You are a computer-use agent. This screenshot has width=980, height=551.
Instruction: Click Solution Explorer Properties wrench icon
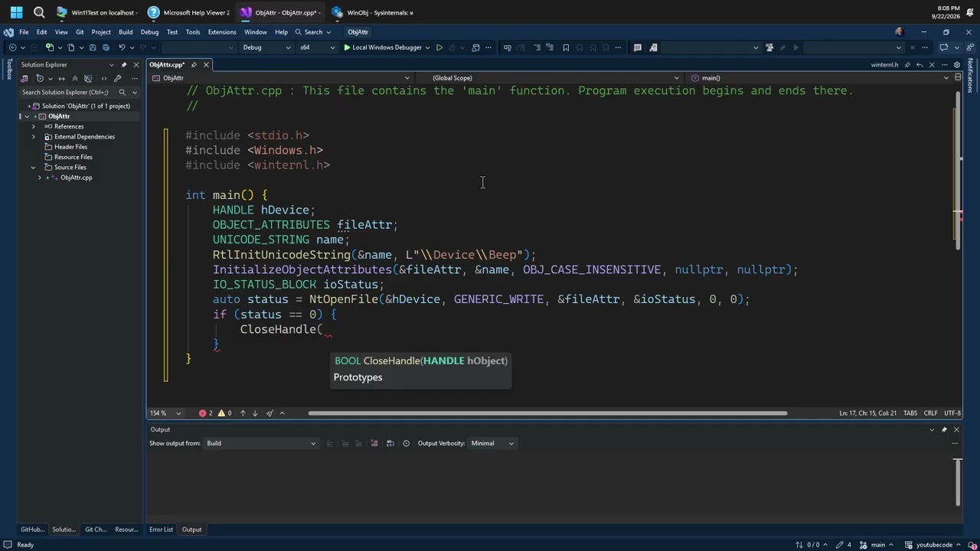coord(117,78)
